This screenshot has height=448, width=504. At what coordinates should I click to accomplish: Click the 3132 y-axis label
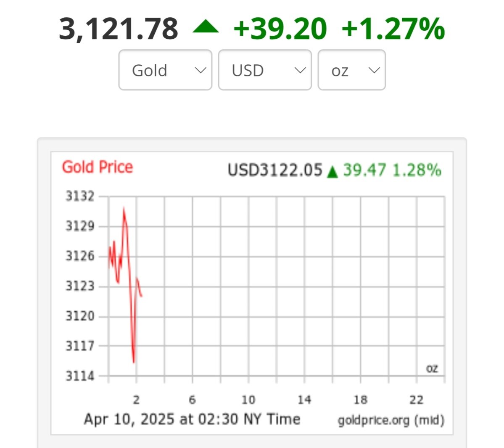pos(80,196)
